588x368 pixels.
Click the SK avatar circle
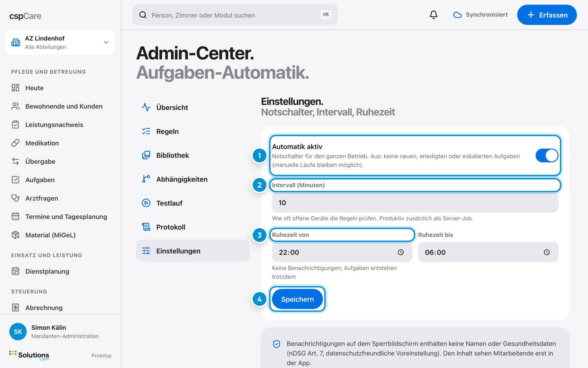tap(18, 332)
